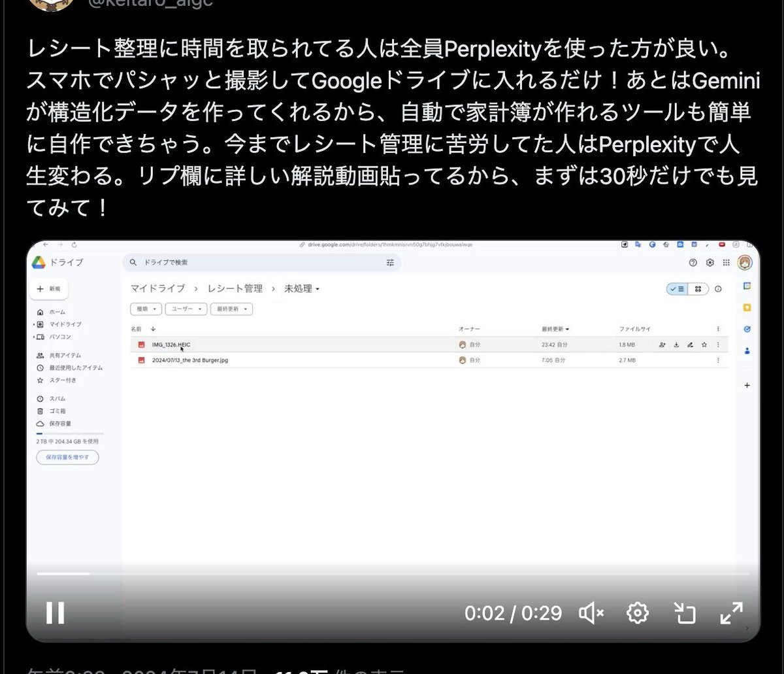The height and width of the screenshot is (674, 784).
Task: Click owner 自分 in IMG_1326.HEIC row
Action: pyautogui.click(x=470, y=345)
